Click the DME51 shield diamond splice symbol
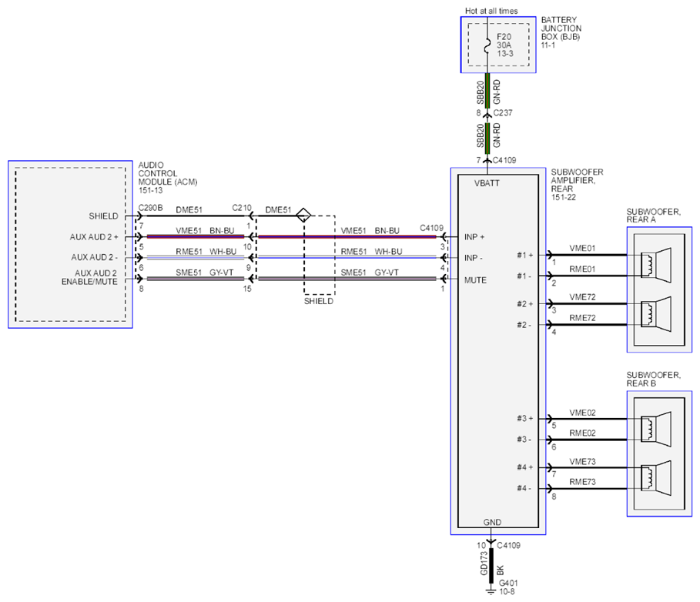This screenshot has height=602, width=700. (x=303, y=216)
